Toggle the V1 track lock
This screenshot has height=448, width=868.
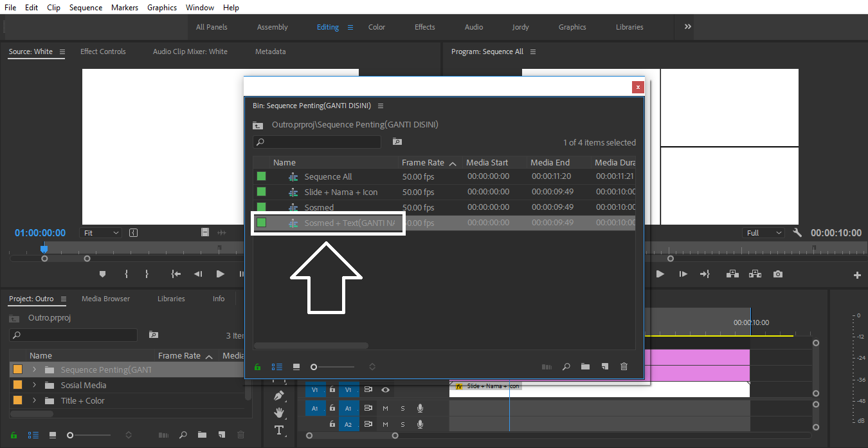tap(332, 389)
